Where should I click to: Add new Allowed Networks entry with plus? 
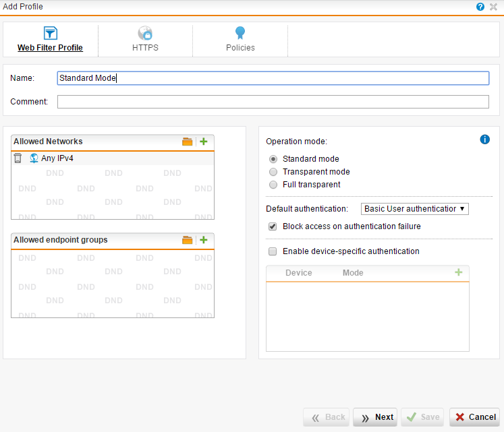click(204, 142)
